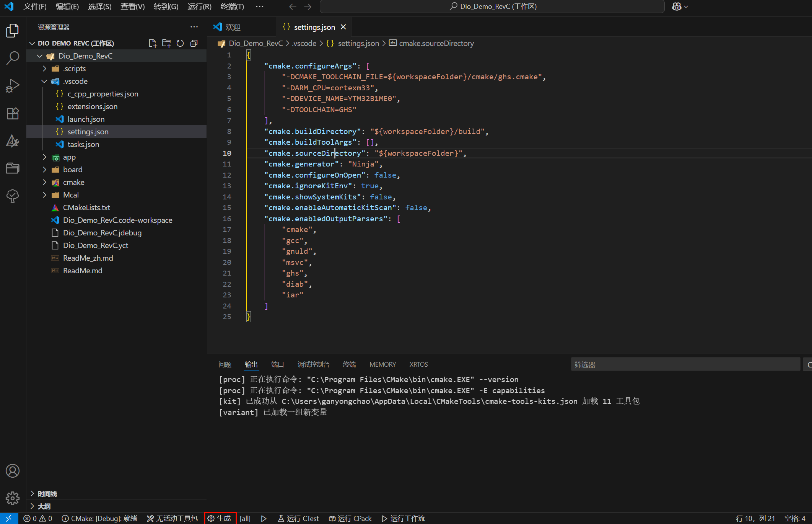This screenshot has width=812, height=524.
Task: Show more menu bar items
Action: click(259, 7)
